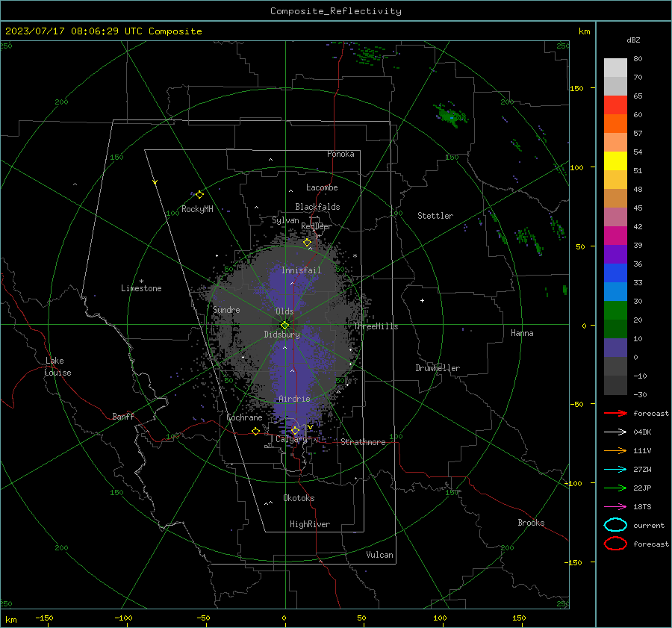Select the Olds label
This screenshot has width=672, height=628.
pyautogui.click(x=284, y=311)
